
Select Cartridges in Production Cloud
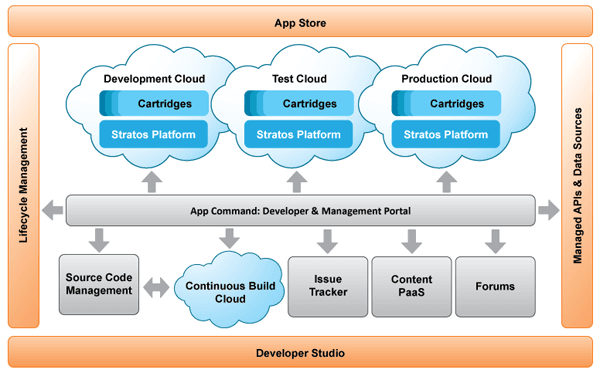[446, 103]
